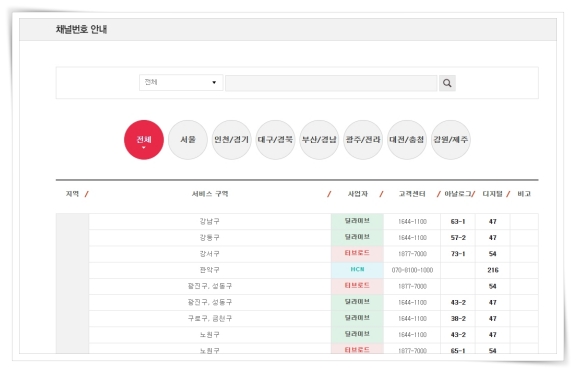
Task: Click the 구로구, 금천구 service area cell
Action: 210,318
